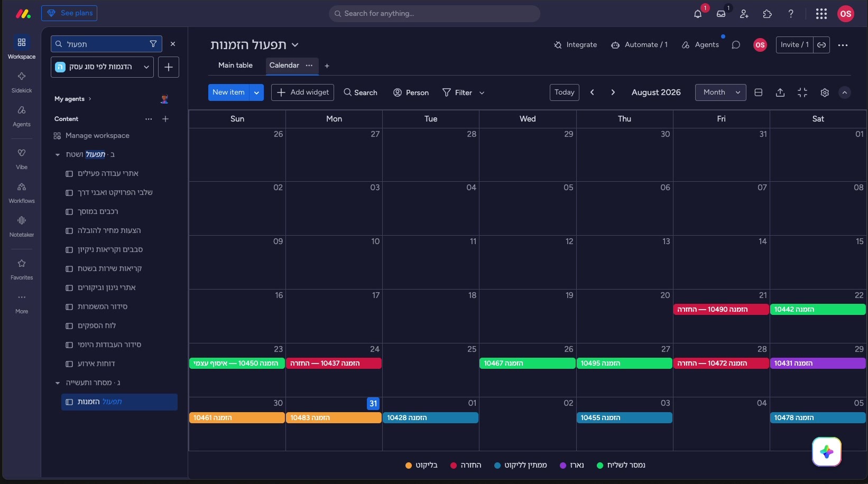Click the fullscreen calendar view icon

point(802,92)
